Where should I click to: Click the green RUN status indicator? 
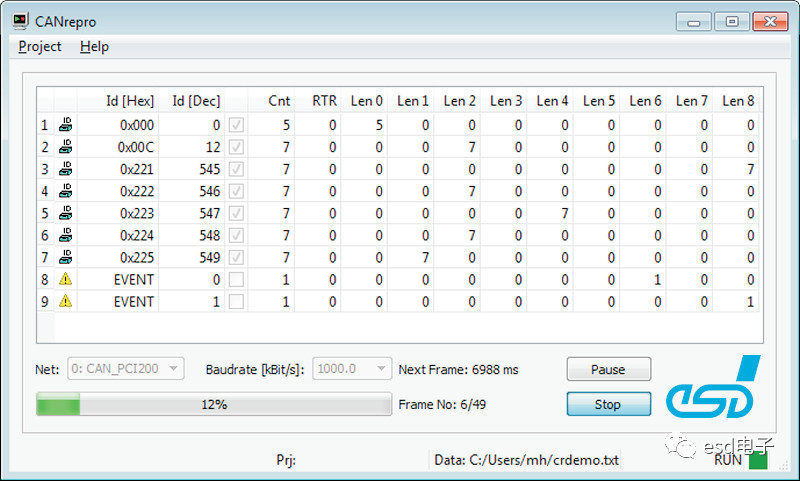[758, 460]
